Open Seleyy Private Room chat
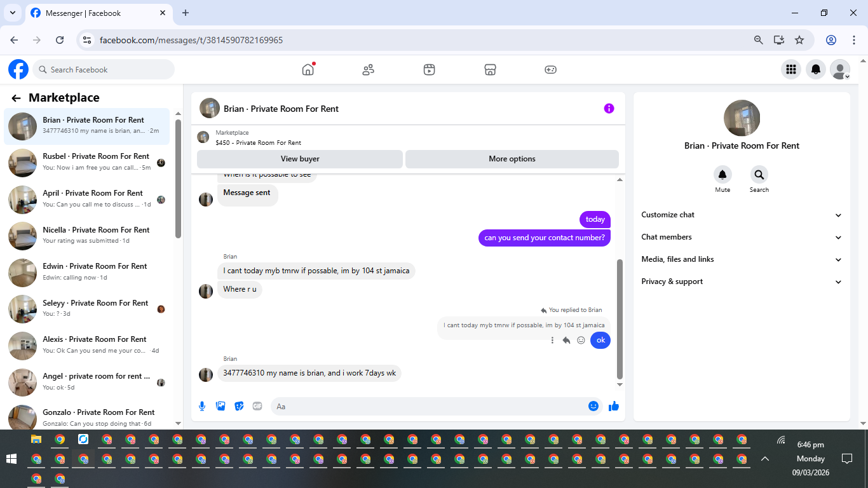 click(87, 309)
